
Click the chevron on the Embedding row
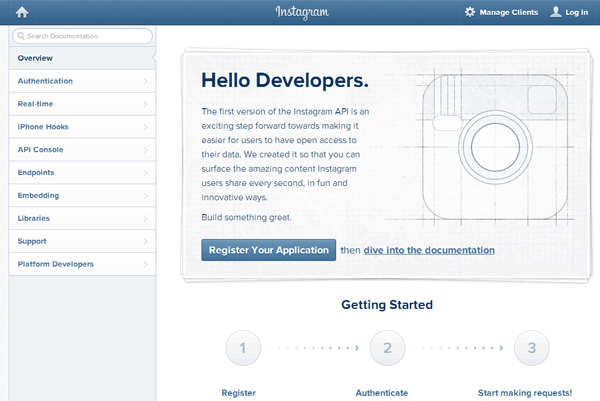(x=145, y=196)
